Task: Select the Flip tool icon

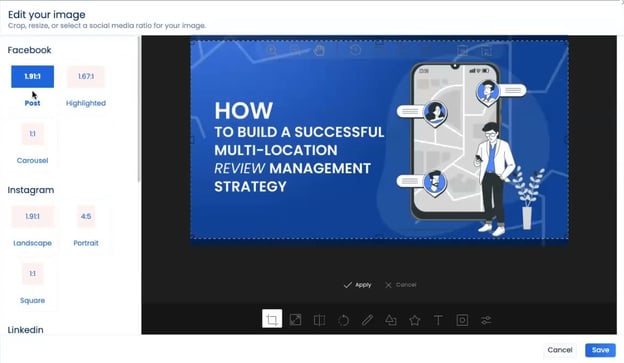Action: click(319, 320)
